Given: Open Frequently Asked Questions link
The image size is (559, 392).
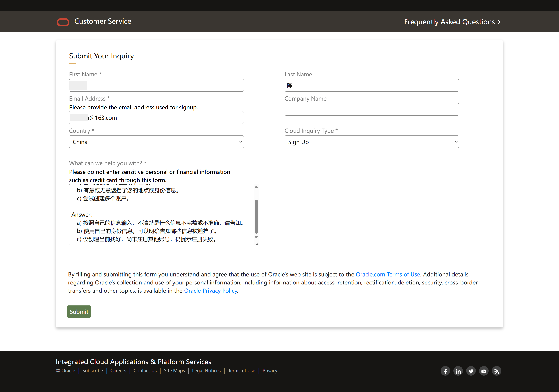Looking at the screenshot, I should [x=453, y=22].
